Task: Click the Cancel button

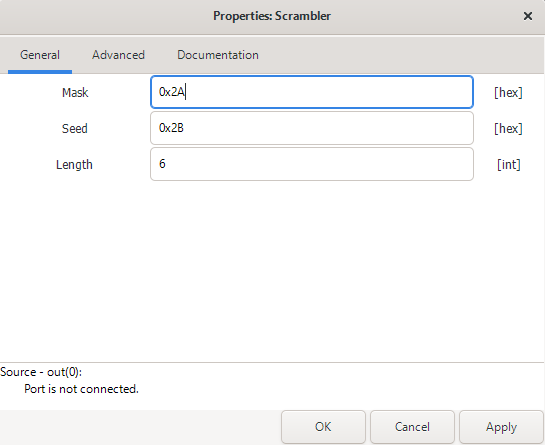Action: [x=412, y=427]
